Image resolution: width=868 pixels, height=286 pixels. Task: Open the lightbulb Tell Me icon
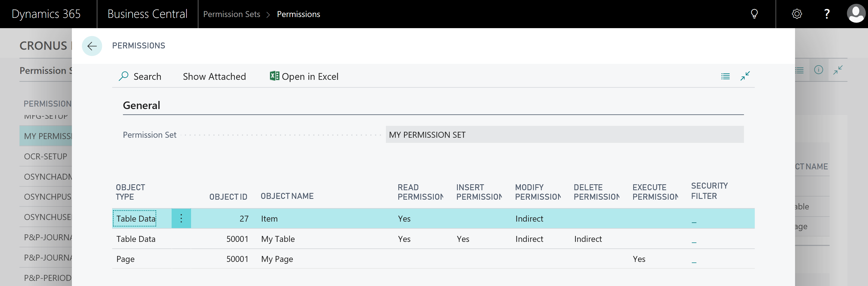click(x=754, y=14)
